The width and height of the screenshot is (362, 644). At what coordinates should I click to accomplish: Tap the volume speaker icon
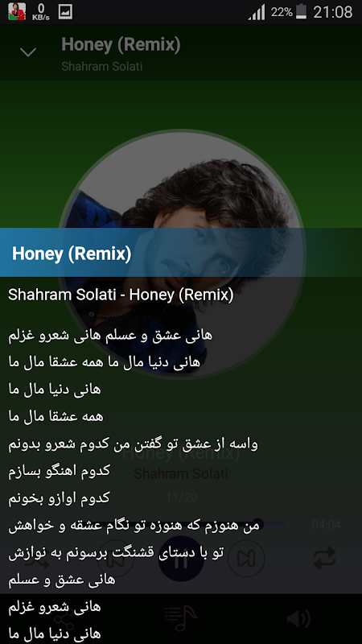tap(298, 619)
